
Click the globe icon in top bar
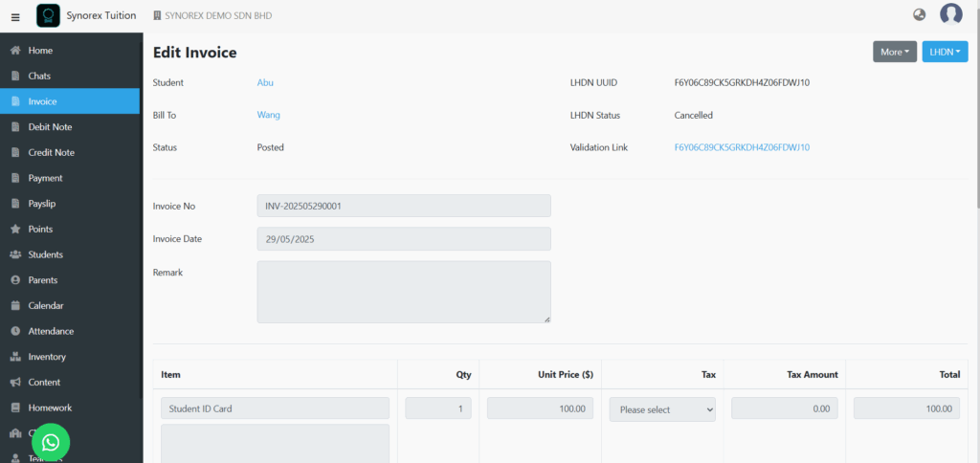tap(919, 15)
